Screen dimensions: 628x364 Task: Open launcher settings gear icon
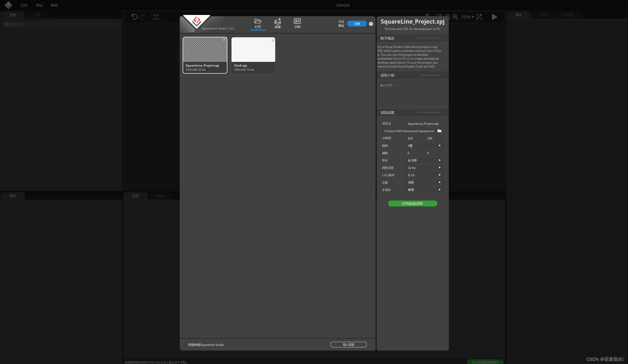coord(371,24)
